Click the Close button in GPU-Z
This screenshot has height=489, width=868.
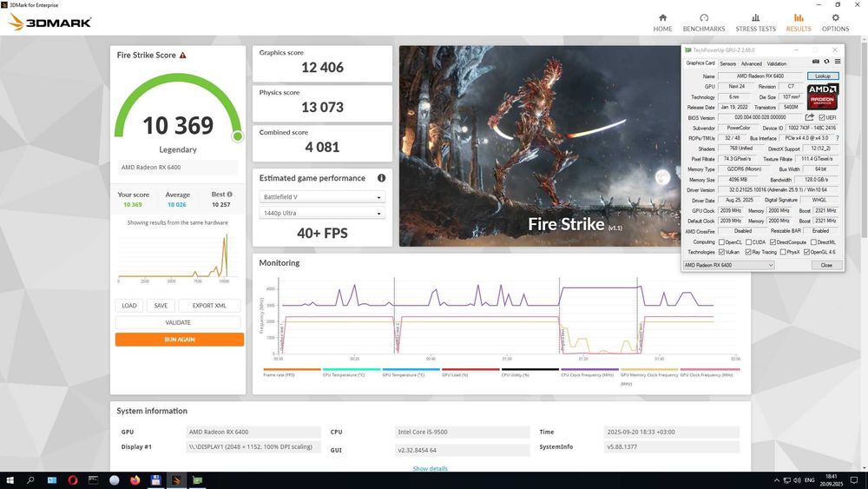point(826,265)
